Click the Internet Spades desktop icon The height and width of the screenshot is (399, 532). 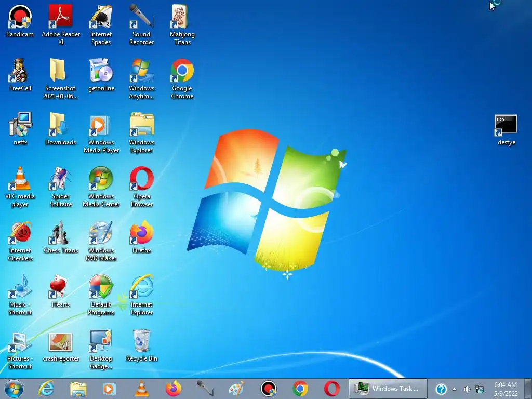point(101,24)
